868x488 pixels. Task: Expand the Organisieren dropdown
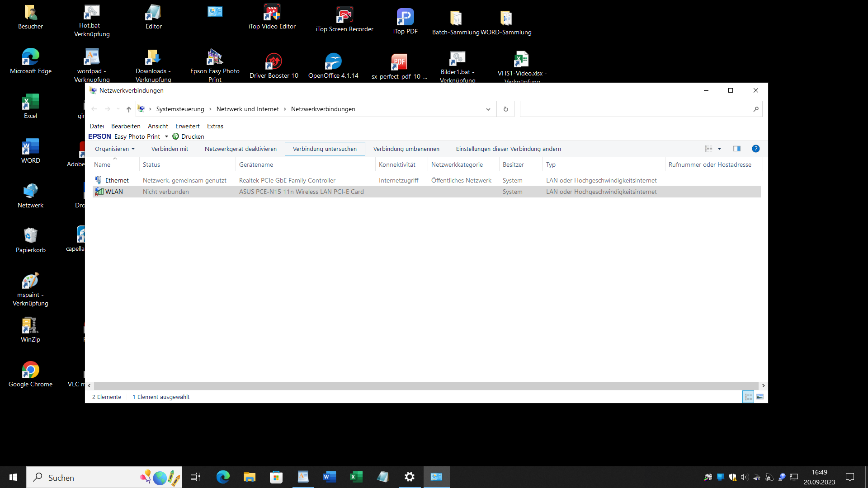point(115,149)
